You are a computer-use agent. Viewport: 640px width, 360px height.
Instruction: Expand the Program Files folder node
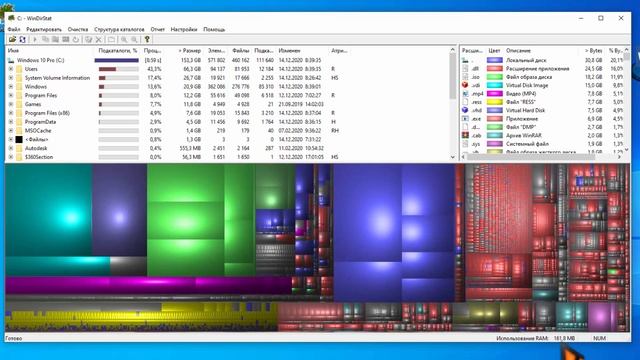11,96
